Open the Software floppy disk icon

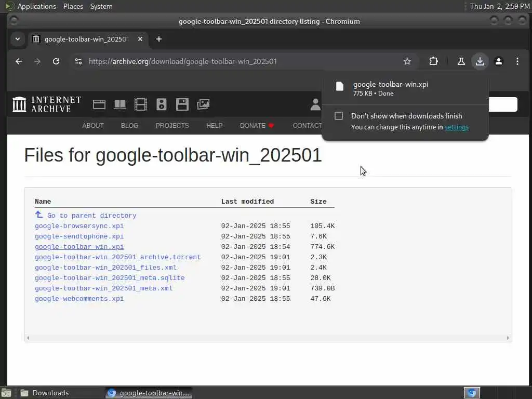click(182, 104)
